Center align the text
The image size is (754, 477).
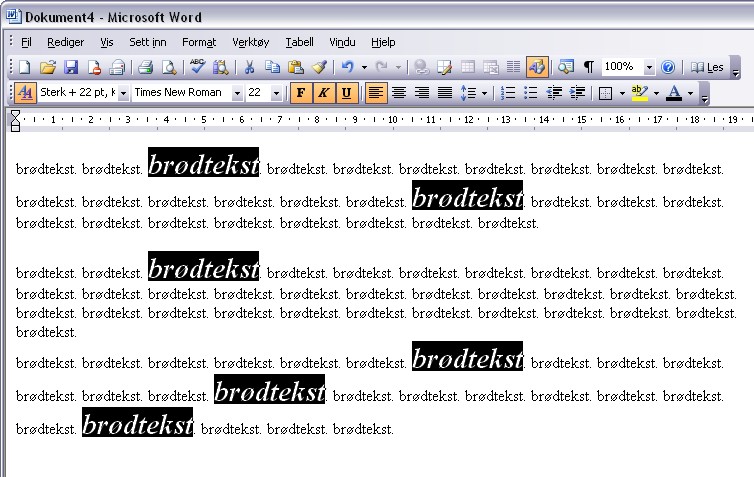(399, 93)
